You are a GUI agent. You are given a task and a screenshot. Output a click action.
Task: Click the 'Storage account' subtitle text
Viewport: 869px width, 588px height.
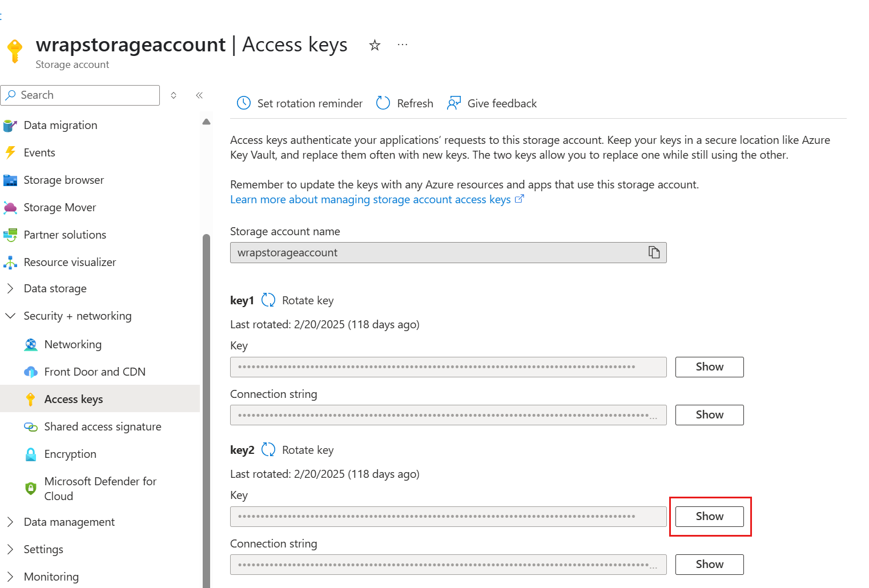click(x=72, y=65)
